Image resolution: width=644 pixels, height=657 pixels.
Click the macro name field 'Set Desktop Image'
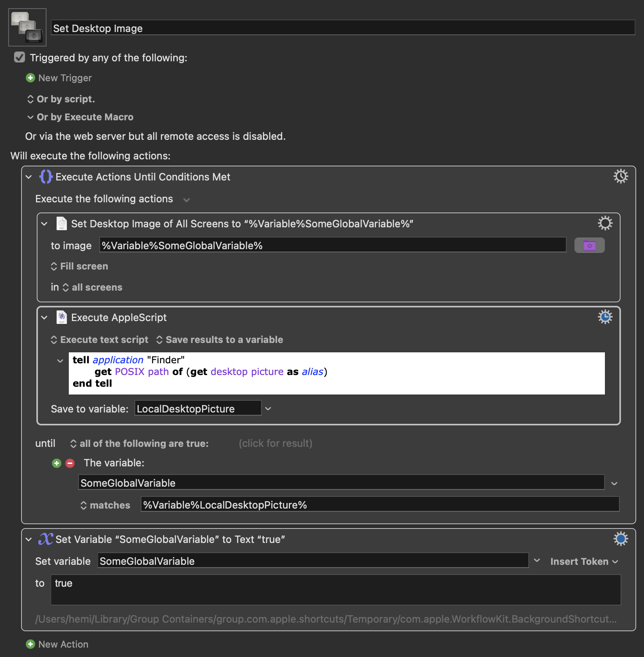tap(343, 28)
